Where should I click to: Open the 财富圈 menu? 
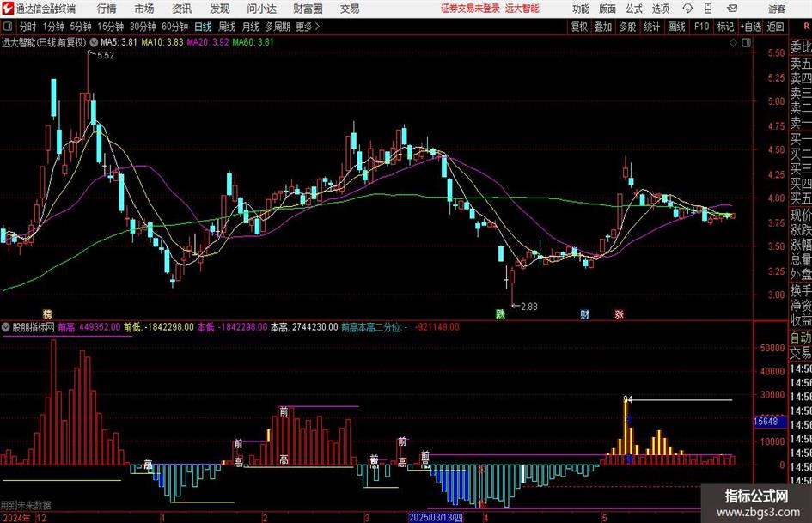tap(308, 9)
